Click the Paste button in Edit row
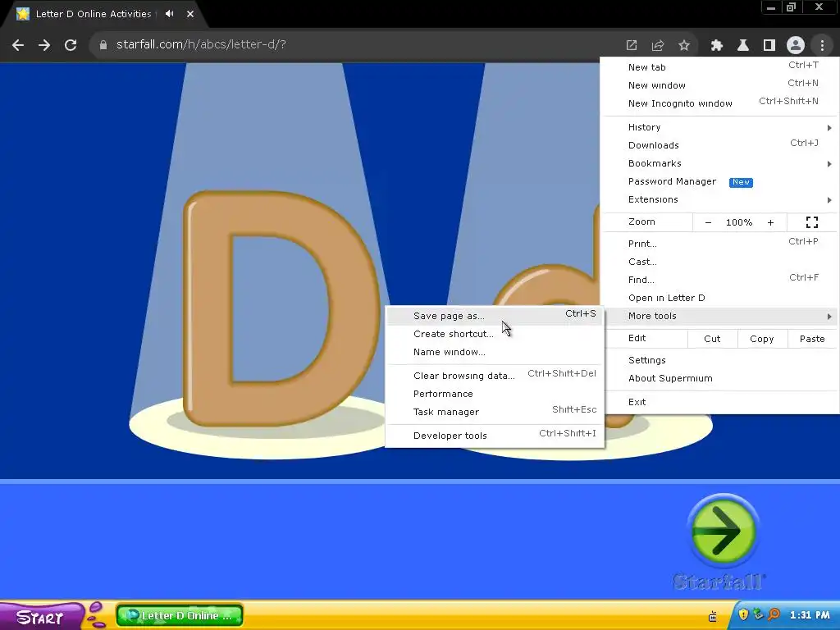Viewport: 840px width, 630px height. (x=812, y=339)
